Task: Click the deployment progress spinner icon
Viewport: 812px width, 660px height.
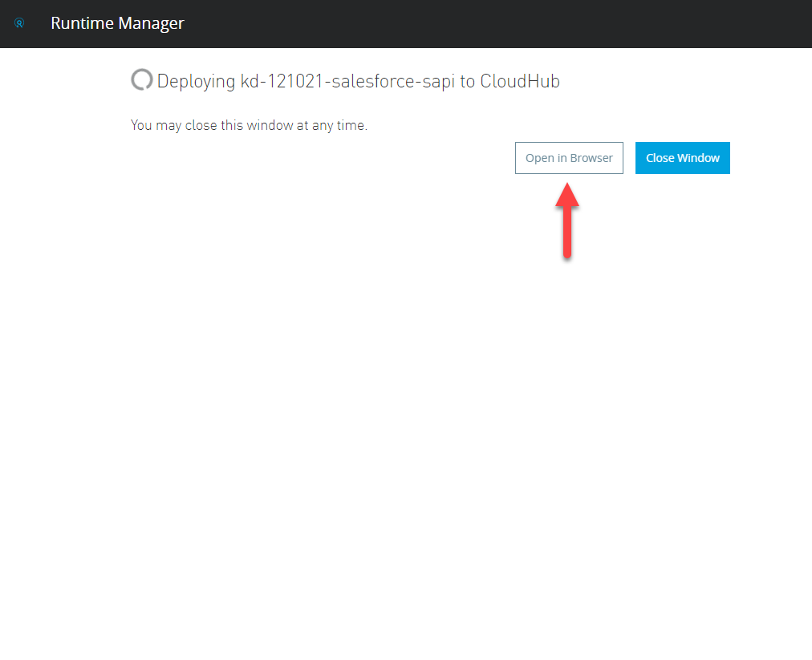Action: pyautogui.click(x=141, y=79)
